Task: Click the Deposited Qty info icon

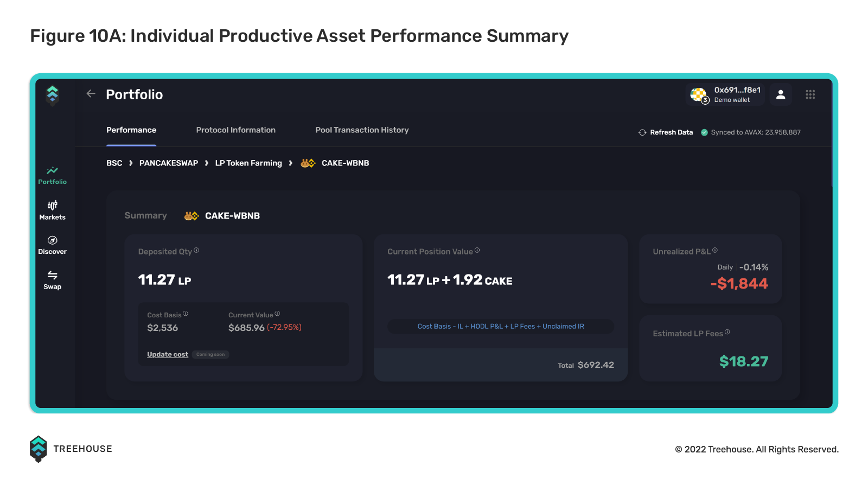Action: [x=196, y=250]
